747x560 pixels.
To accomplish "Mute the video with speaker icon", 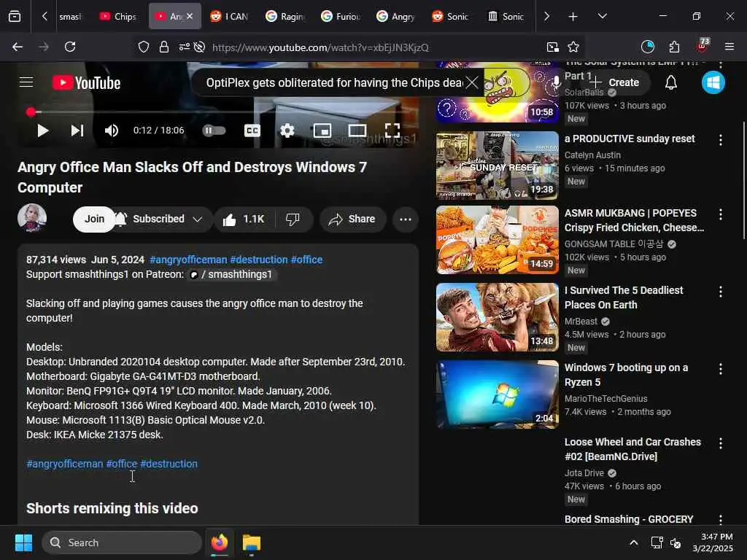I will pyautogui.click(x=112, y=131).
